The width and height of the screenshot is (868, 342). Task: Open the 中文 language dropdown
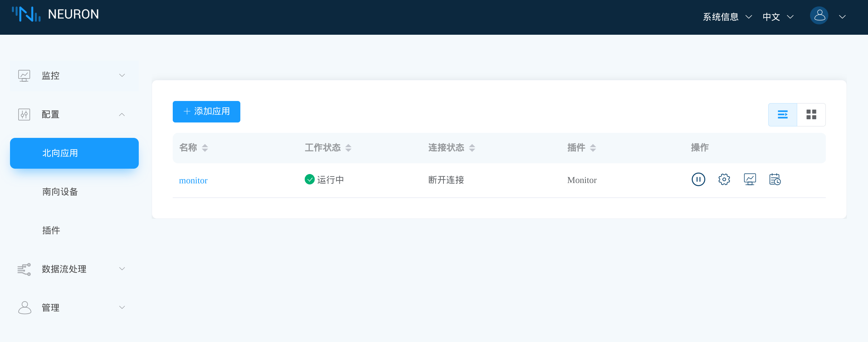(778, 17)
